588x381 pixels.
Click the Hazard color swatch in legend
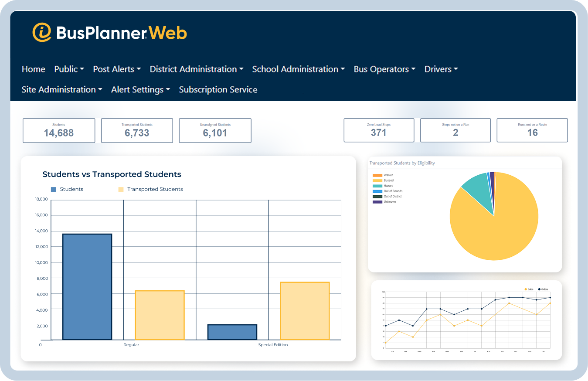[377, 186]
